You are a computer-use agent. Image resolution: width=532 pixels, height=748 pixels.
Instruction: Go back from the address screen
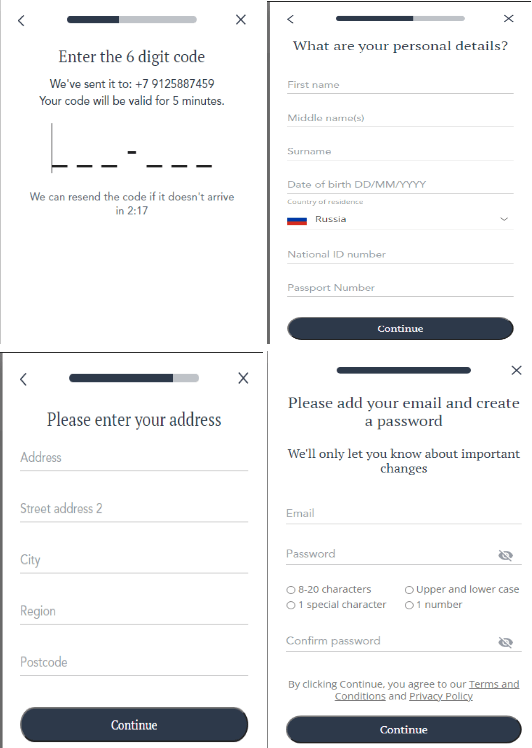pyautogui.click(x=23, y=379)
